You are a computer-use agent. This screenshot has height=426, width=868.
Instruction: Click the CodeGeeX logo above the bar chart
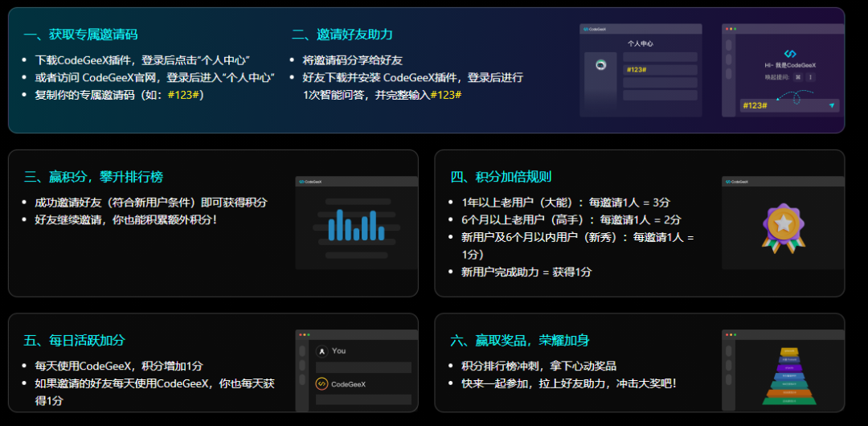click(310, 182)
